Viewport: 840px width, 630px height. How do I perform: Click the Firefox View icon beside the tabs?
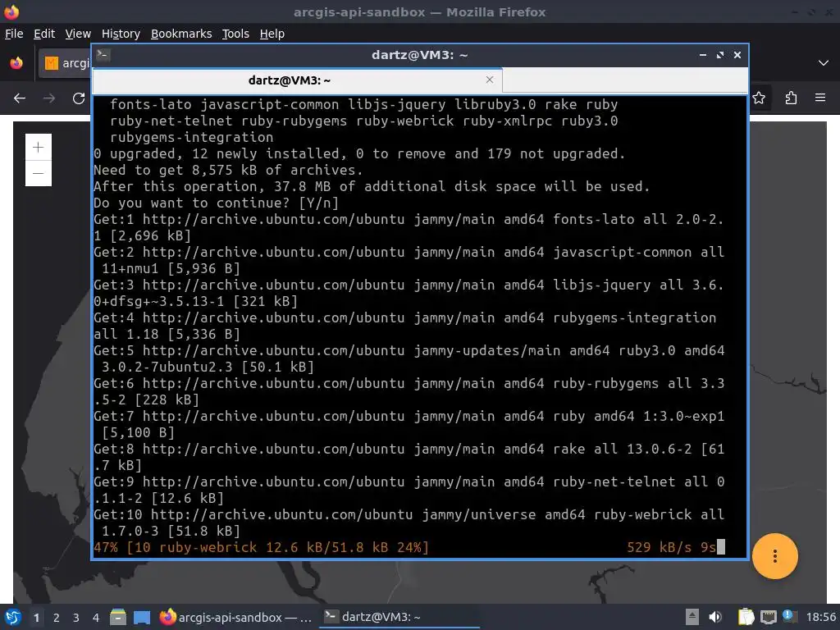tap(16, 63)
